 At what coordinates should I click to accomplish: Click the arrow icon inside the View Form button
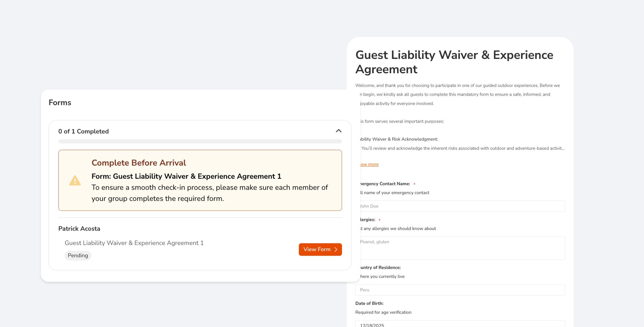point(336,249)
